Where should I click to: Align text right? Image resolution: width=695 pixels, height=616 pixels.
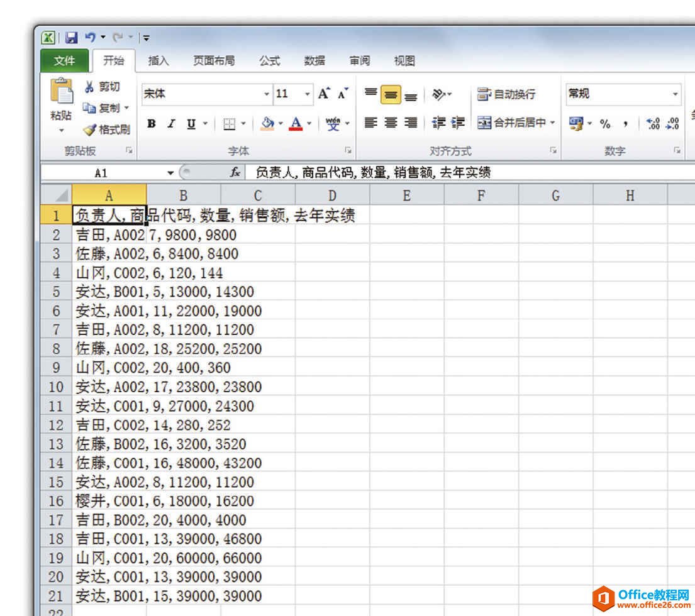coord(411,122)
